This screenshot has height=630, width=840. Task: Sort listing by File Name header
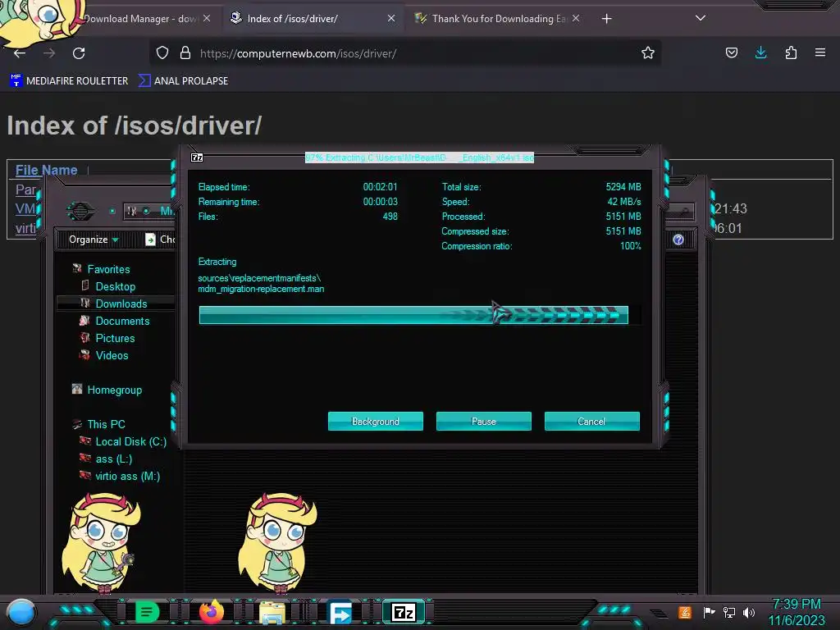coord(47,171)
